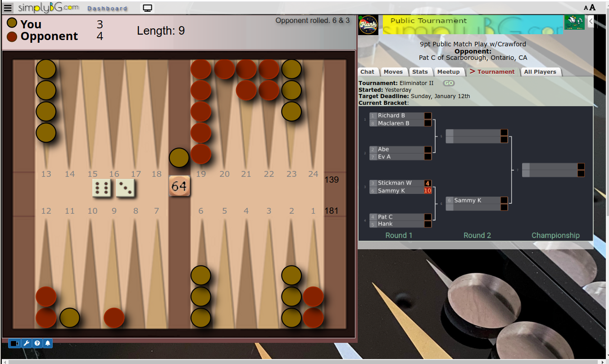Click the Public Tournament gradient banner
Viewport: 609px width, 364px height.
point(473,25)
